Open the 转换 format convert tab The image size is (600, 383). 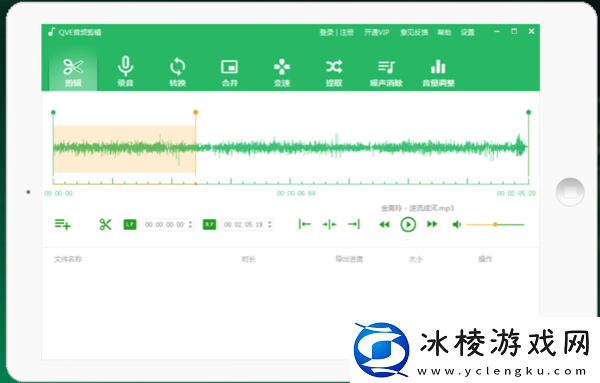tap(178, 72)
